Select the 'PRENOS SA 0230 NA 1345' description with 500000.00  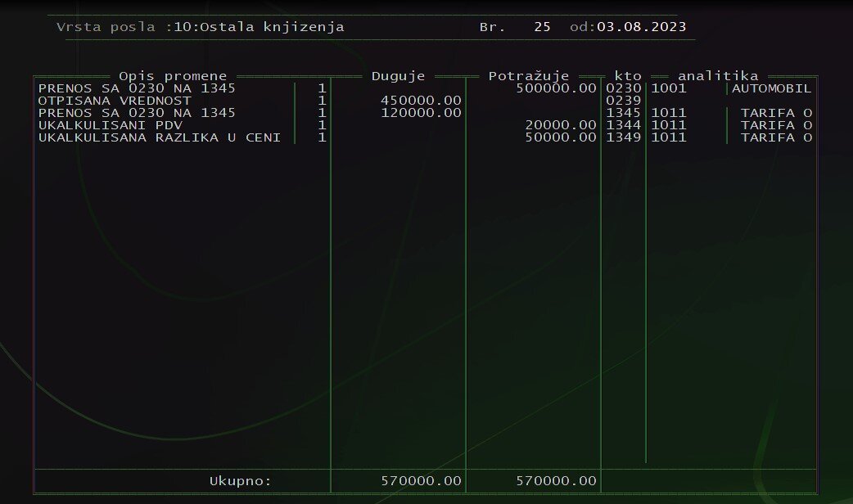pyautogui.click(x=137, y=88)
